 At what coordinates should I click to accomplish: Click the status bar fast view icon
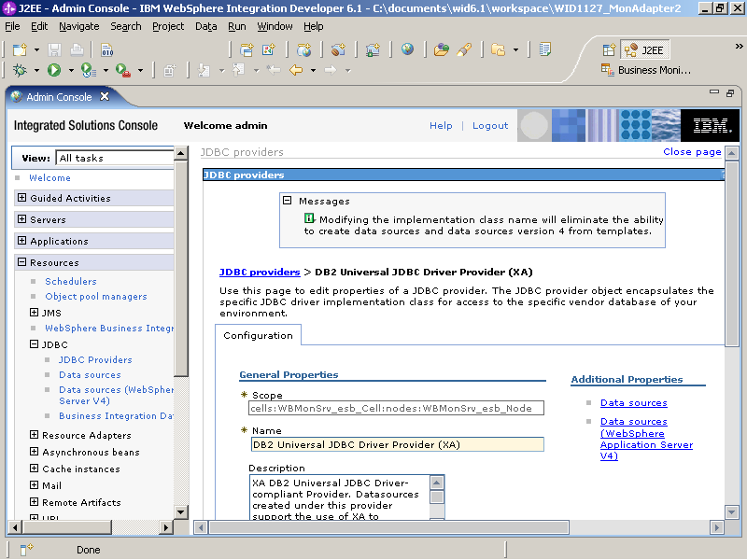[27, 549]
